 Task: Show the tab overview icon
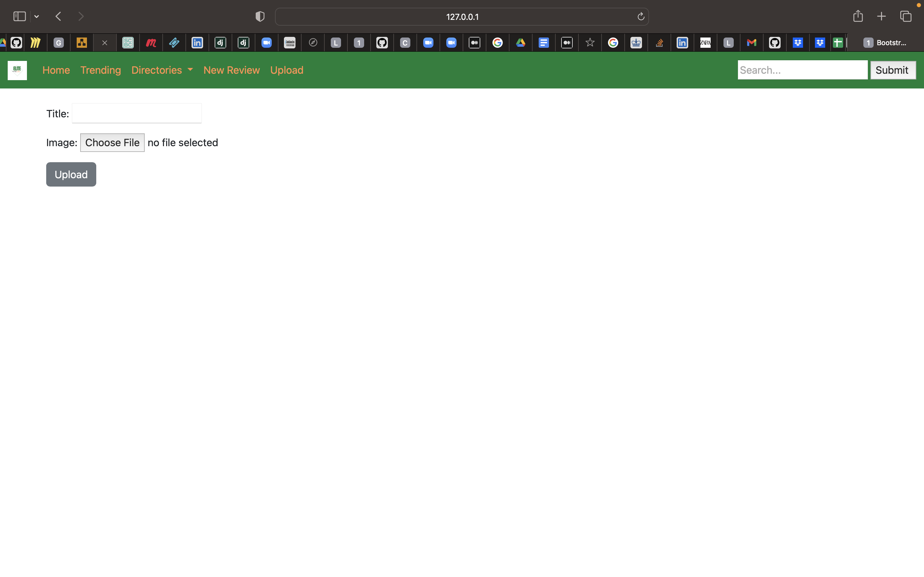point(906,16)
